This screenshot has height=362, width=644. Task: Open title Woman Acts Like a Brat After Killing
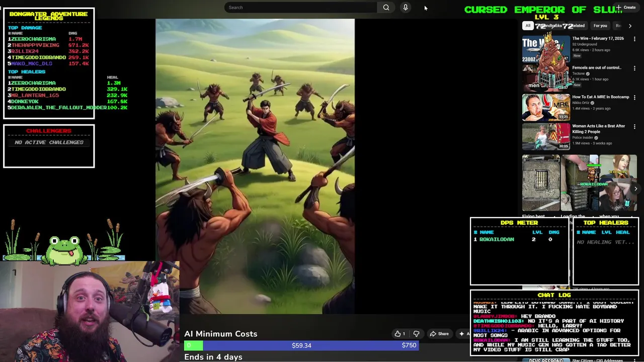pos(598,129)
